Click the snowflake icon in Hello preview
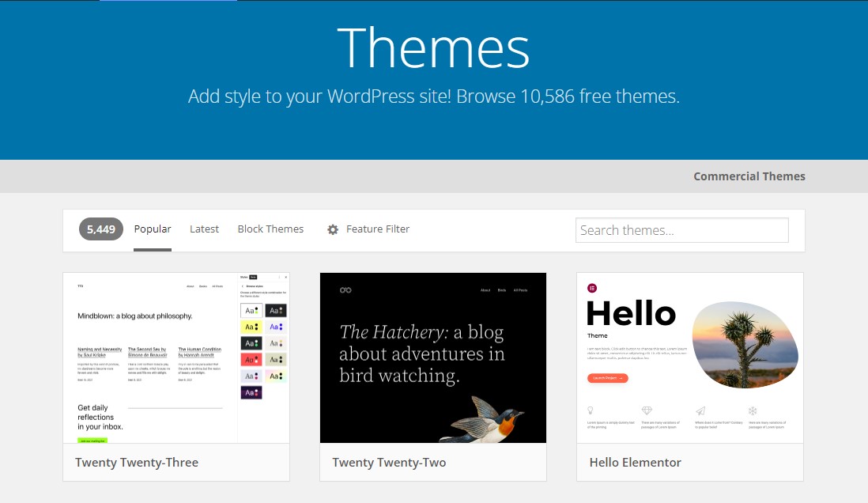The height and width of the screenshot is (503, 868). pyautogui.click(x=753, y=410)
